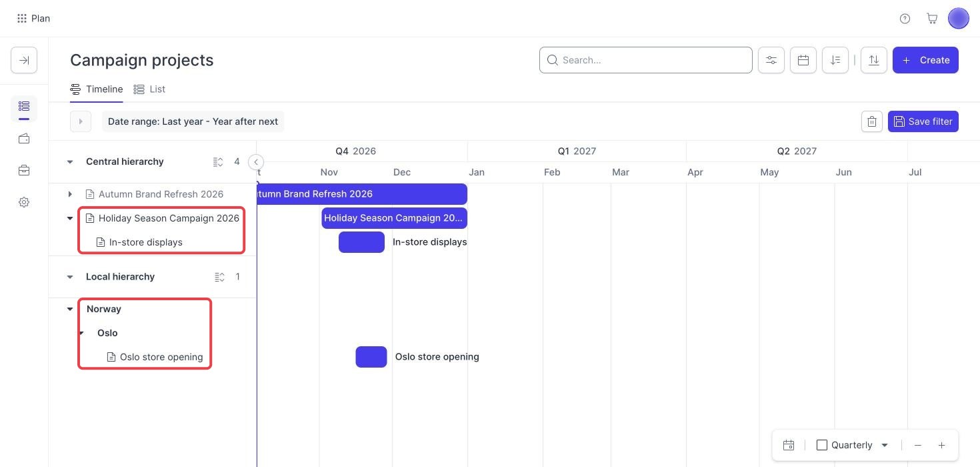Select the Oslo store opening timeline bar
The image size is (980, 467).
[x=371, y=357]
